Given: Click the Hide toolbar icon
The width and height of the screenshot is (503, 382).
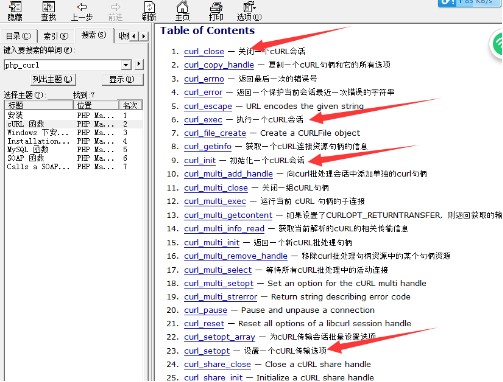Looking at the screenshot, I should point(15,11).
